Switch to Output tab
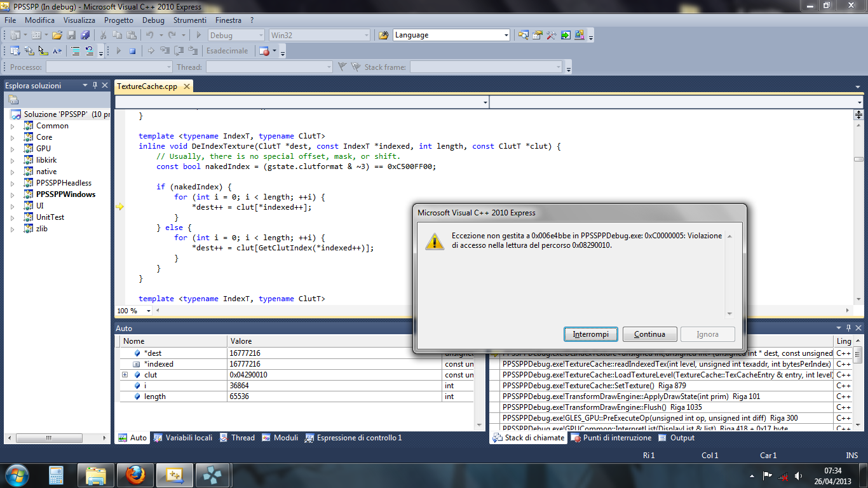Screen dimensions: 868x488 click(x=677, y=438)
